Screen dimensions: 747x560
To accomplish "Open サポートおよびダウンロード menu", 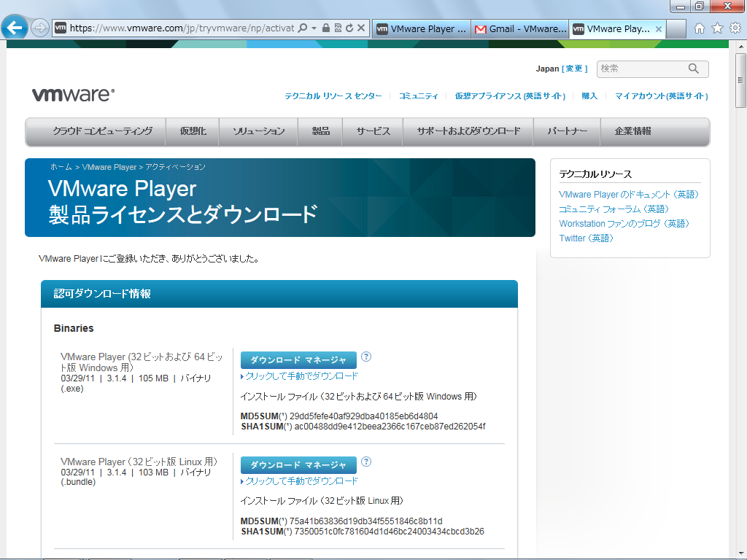I will [x=468, y=131].
